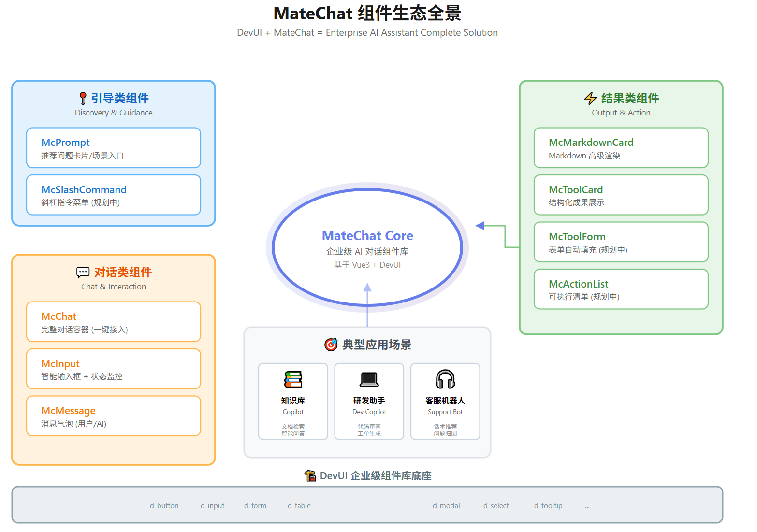Click the toolbox icon beside DevUI 企业级组件库底座
757x532 pixels.
(x=310, y=475)
